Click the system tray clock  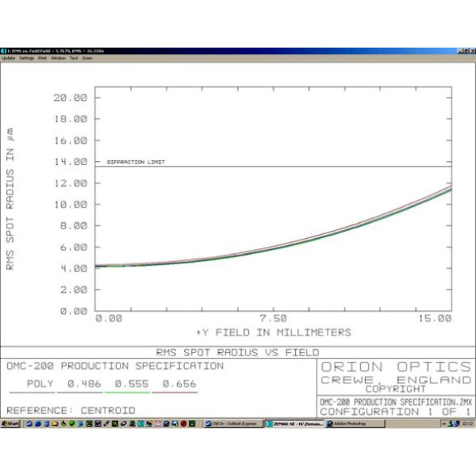(466, 424)
